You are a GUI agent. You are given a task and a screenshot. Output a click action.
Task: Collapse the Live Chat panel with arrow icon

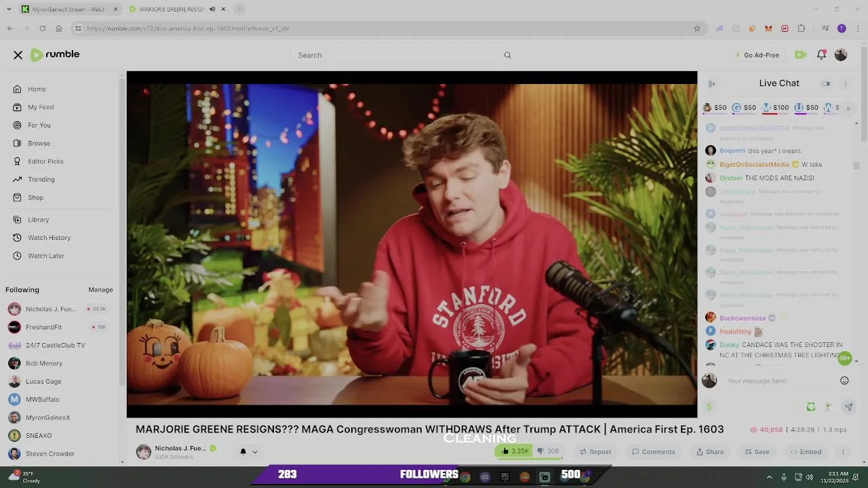712,84
